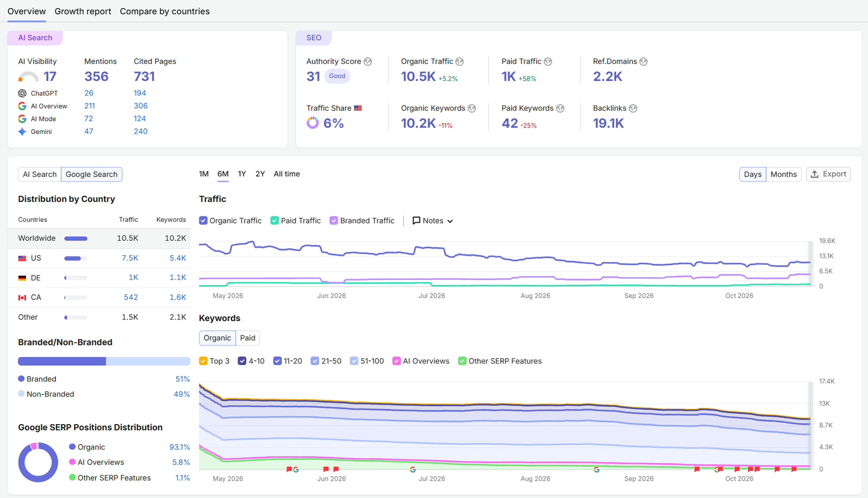
Task: Click the Germany flag in the DE row
Action: 22,278
